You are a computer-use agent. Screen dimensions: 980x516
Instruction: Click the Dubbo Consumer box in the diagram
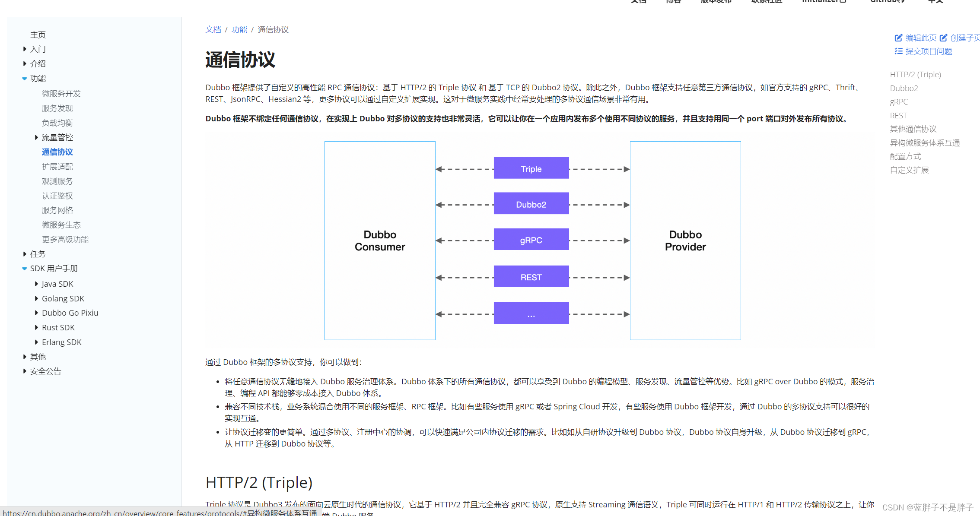(x=380, y=241)
